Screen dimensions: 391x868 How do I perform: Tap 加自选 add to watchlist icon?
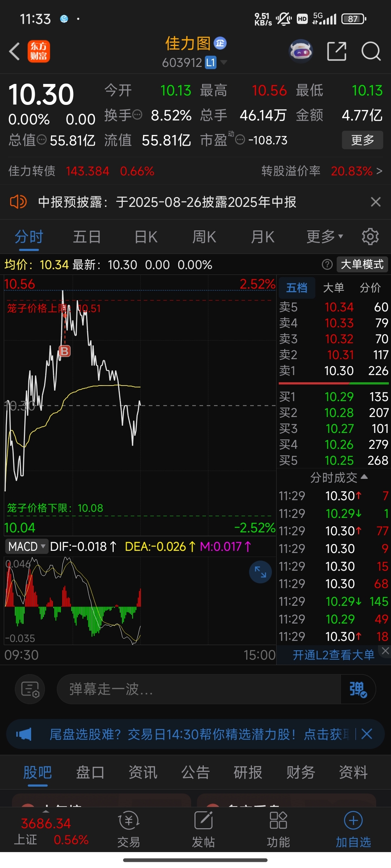pyautogui.click(x=353, y=830)
